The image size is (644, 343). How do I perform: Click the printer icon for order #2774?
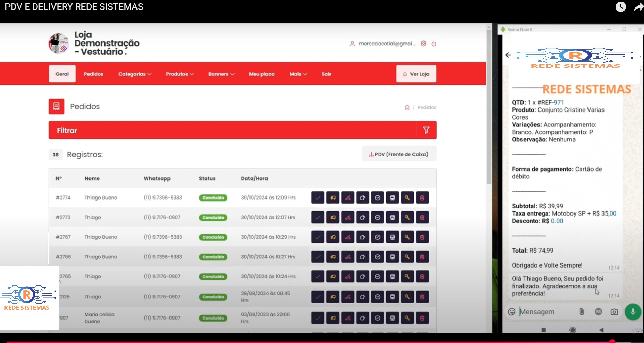point(392,198)
